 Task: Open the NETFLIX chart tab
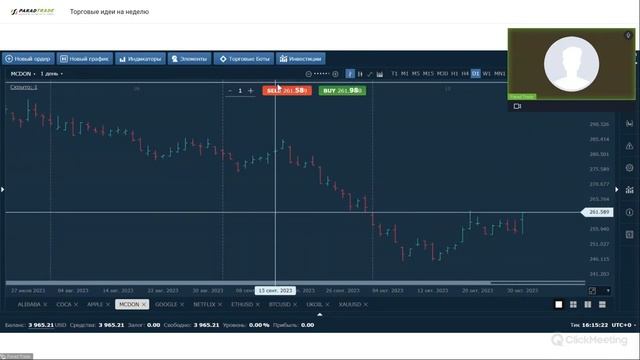204,304
